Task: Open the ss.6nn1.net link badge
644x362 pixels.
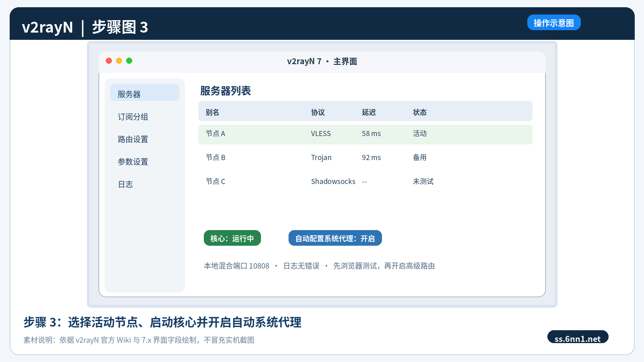Action: (x=578, y=338)
